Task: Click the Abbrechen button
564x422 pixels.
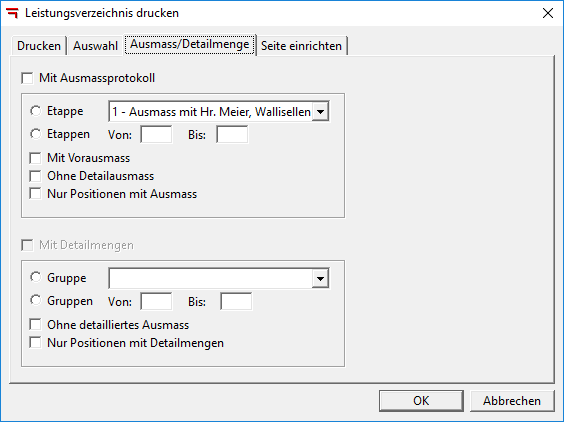Action: (512, 401)
